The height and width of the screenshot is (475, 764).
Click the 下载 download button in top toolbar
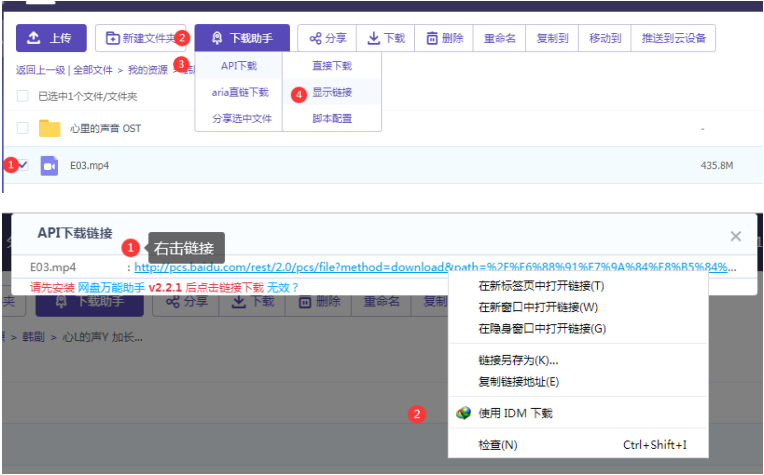pyautogui.click(x=386, y=38)
